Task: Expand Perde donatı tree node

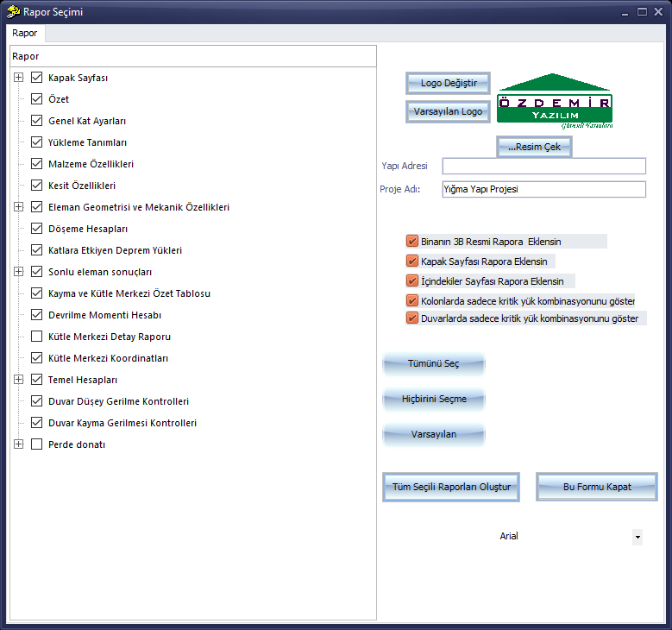Action: click(18, 444)
